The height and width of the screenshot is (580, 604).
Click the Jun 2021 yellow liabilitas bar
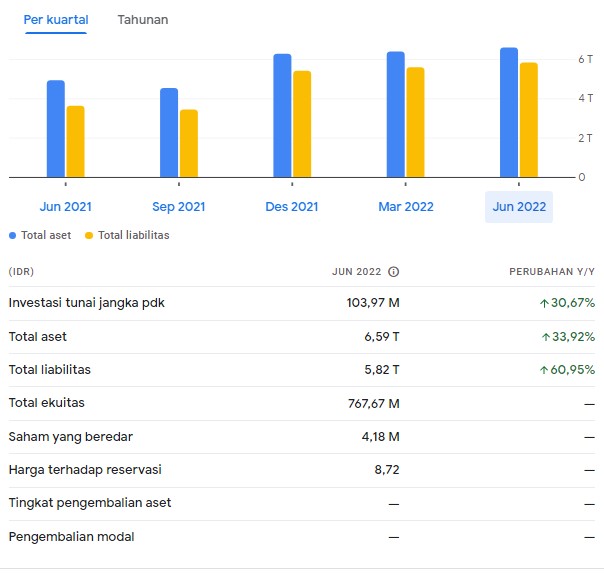pos(76,141)
